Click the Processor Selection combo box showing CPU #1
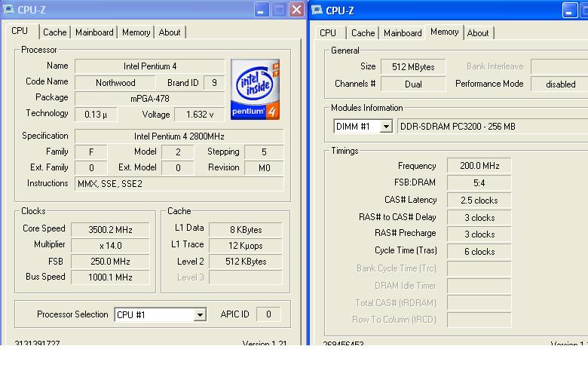Screen dimensions: 588x386 pos(161,314)
